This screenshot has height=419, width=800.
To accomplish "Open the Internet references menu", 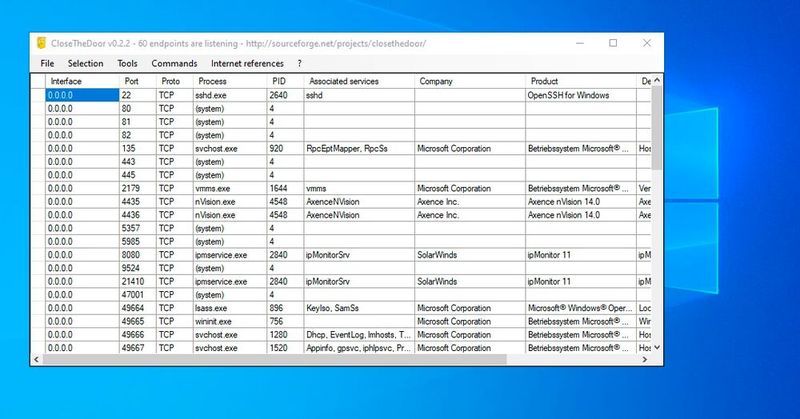I will click(247, 63).
